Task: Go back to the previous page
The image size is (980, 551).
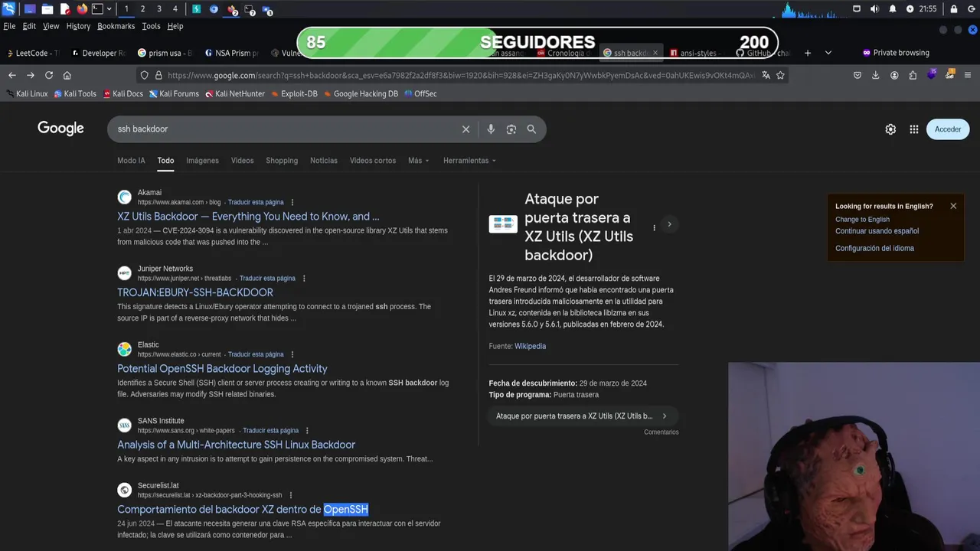Action: 11,75
